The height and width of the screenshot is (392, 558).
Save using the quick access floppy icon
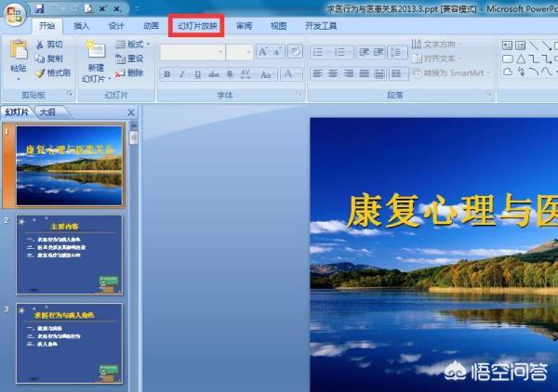click(41, 8)
